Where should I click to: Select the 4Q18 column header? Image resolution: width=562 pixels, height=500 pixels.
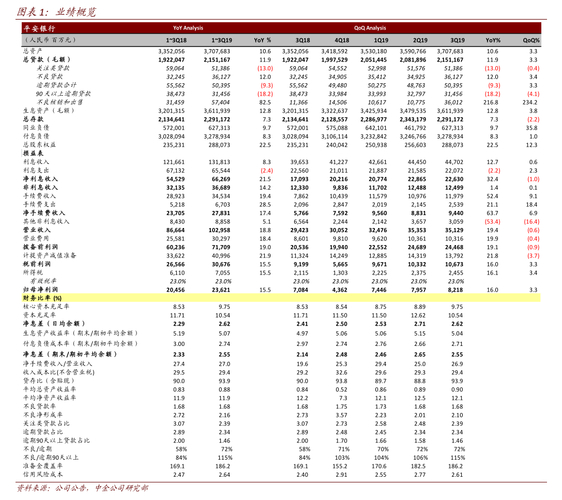point(342,40)
